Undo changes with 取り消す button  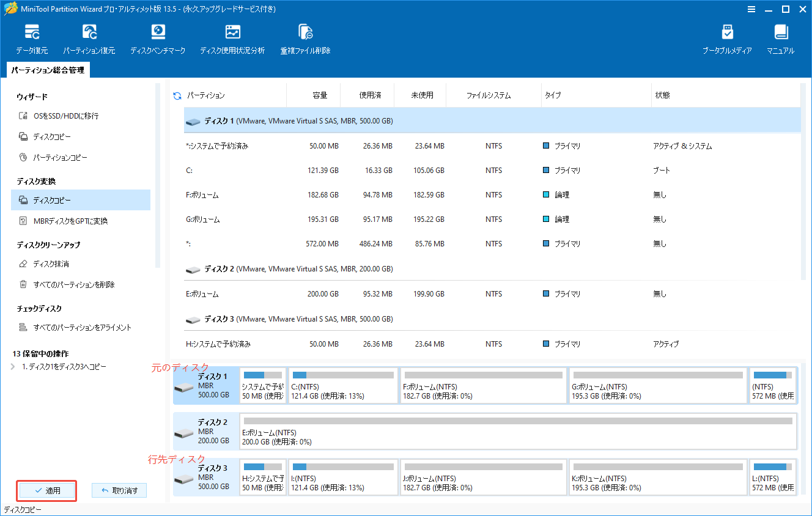coord(119,490)
